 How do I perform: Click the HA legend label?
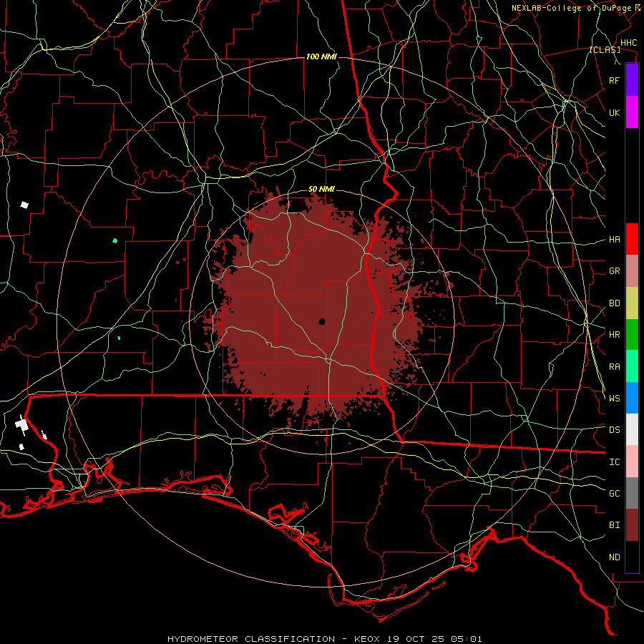click(614, 239)
